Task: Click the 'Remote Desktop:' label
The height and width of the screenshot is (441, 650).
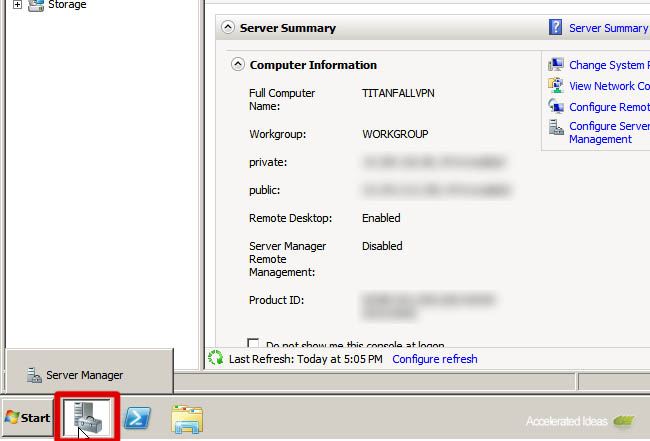Action: (290, 218)
